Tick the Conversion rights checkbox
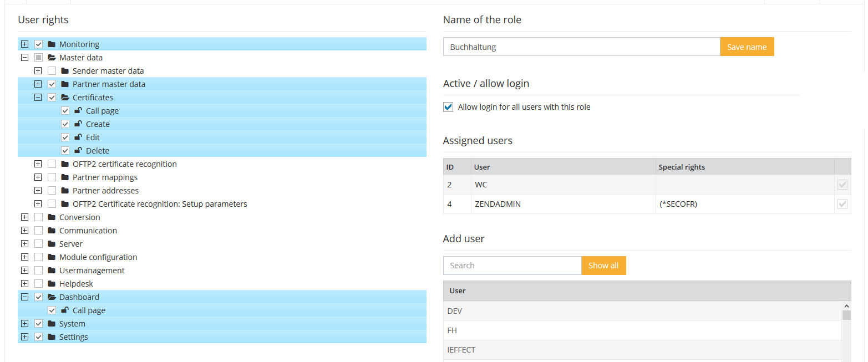 click(x=38, y=217)
